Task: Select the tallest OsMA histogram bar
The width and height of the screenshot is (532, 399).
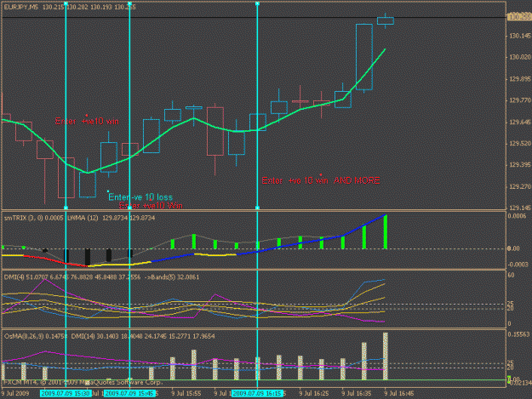Action: 386,356
